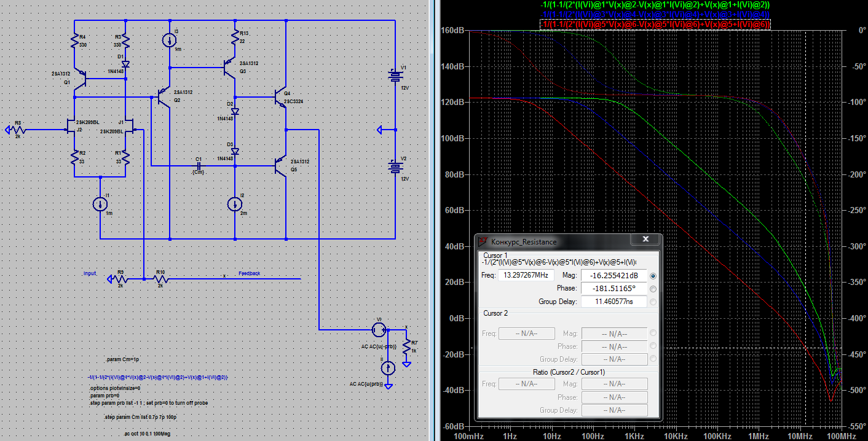Click blue trace label atop plot
Screen dimensions: 868x441
[655, 14]
